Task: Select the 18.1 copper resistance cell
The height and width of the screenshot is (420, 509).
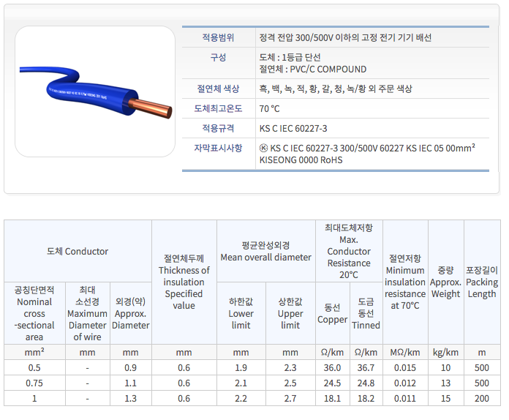Action: (333, 398)
